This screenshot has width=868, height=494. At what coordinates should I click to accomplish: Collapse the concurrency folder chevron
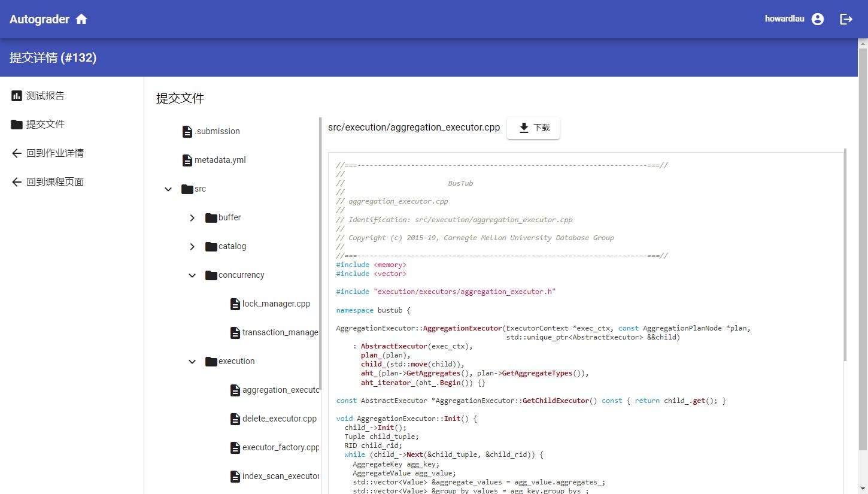click(x=192, y=275)
